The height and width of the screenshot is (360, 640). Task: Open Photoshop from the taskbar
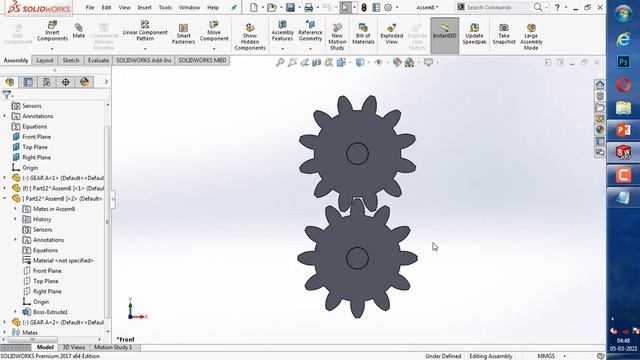click(x=623, y=62)
